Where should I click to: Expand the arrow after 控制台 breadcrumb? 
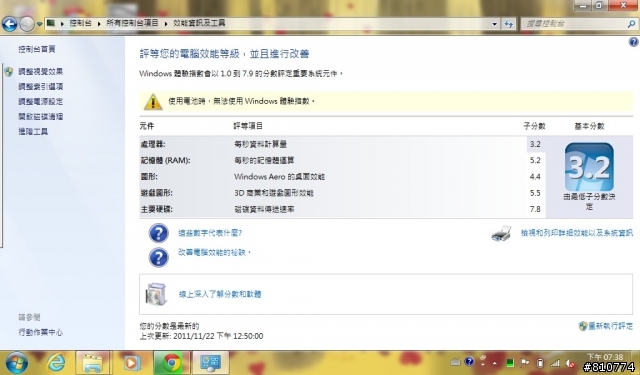click(x=99, y=24)
